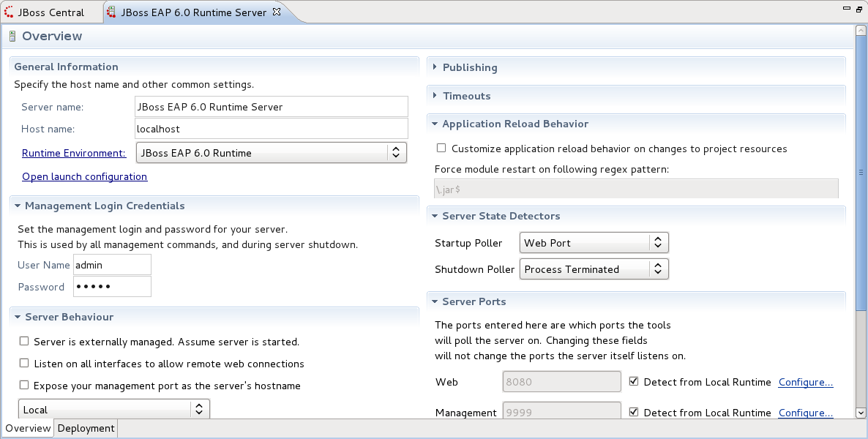Screen dimensions: 868x439
Task: Click the JBoss EAP server tab icon
Action: point(111,12)
